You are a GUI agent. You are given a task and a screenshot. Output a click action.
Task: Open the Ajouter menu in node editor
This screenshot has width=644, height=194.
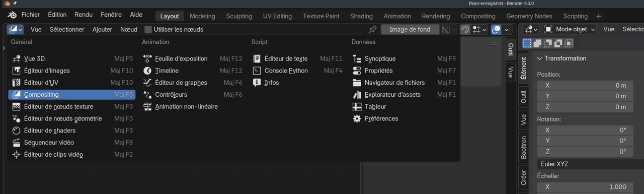pos(102,29)
